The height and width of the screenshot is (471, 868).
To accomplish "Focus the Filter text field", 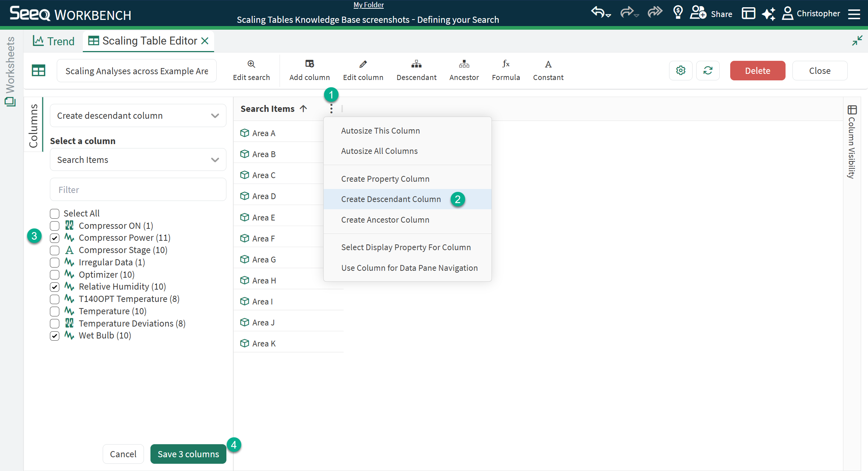I will pyautogui.click(x=138, y=190).
